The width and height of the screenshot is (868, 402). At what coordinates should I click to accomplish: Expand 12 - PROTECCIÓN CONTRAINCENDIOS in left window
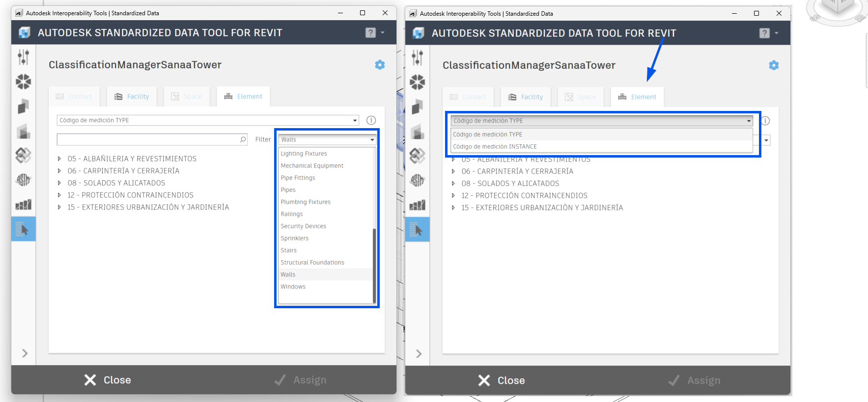click(59, 195)
